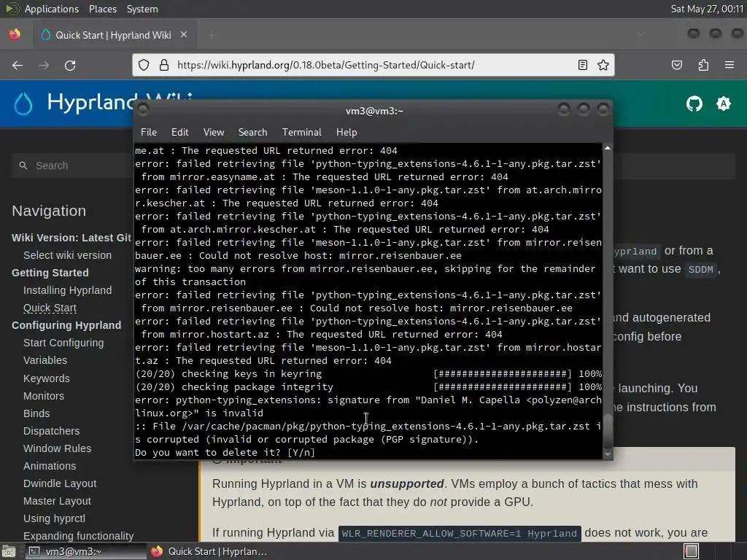
Task: Open Keywords sidebar link
Action: click(x=47, y=378)
